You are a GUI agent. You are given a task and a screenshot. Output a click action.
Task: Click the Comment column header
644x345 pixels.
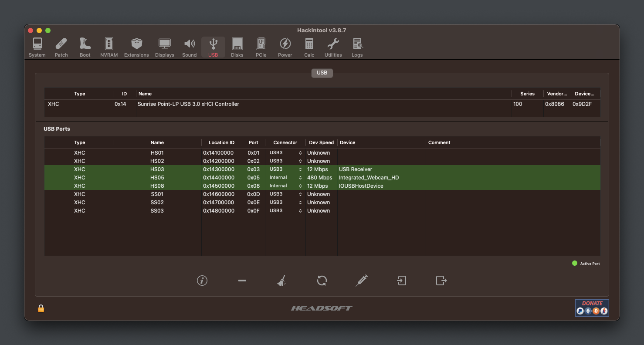coord(513,142)
